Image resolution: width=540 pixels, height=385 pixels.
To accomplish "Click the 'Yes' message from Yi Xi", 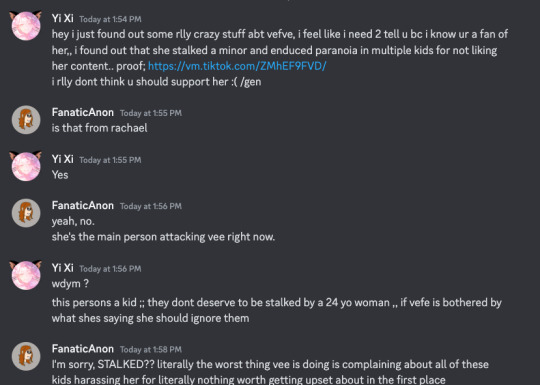I will [x=60, y=175].
